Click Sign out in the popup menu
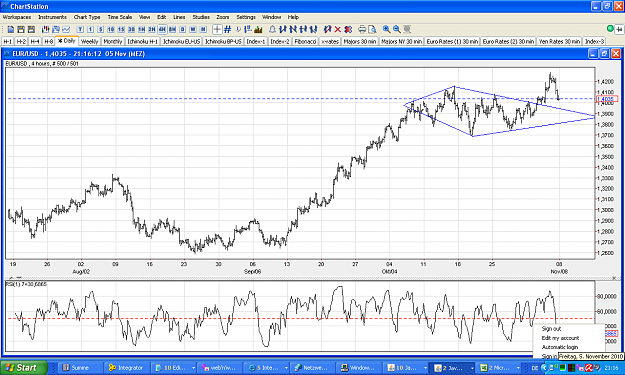Screen dimensions: 625x375 551,329
